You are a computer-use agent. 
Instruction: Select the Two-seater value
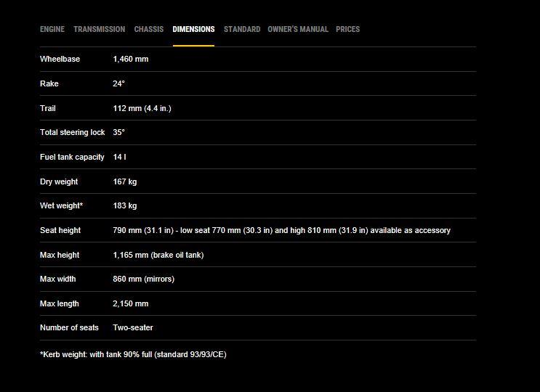point(133,327)
